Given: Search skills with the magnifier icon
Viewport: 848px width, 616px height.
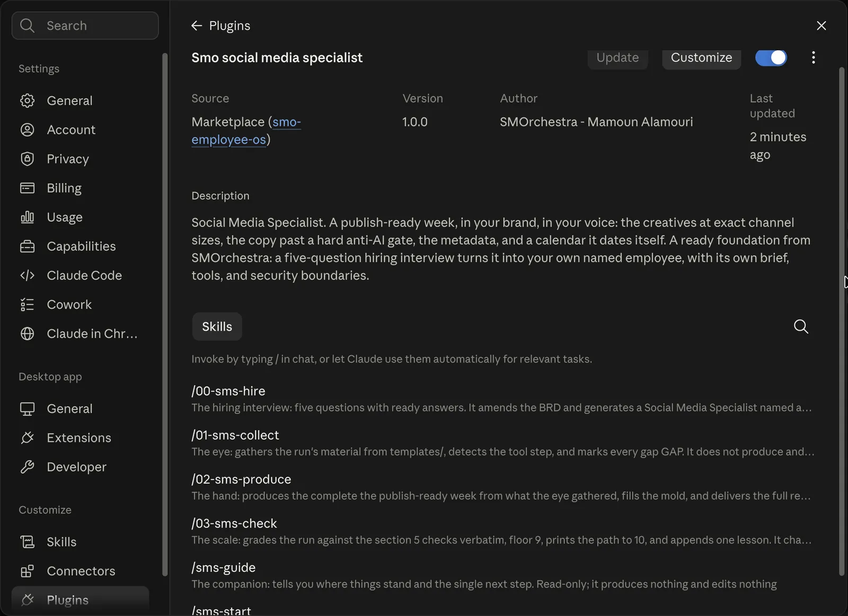Looking at the screenshot, I should click(x=801, y=327).
